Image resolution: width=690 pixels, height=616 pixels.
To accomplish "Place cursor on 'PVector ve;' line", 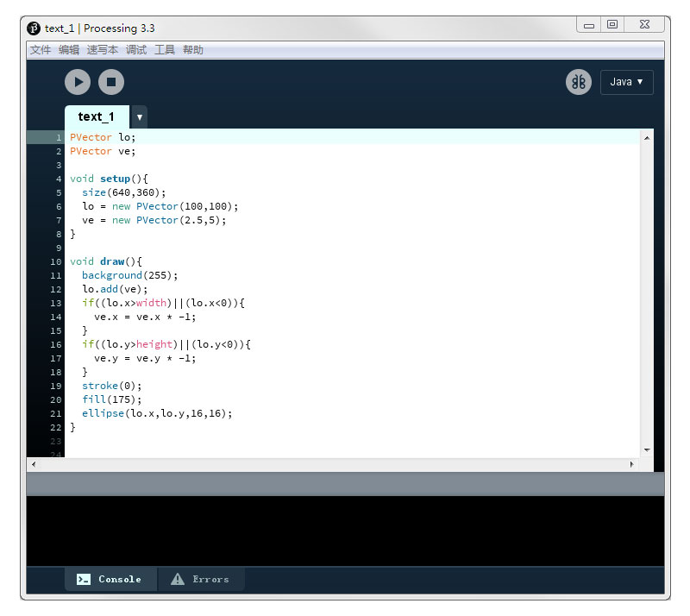I will [103, 151].
